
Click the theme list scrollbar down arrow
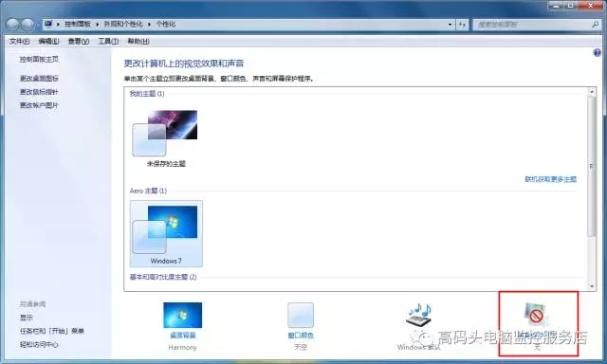point(592,286)
